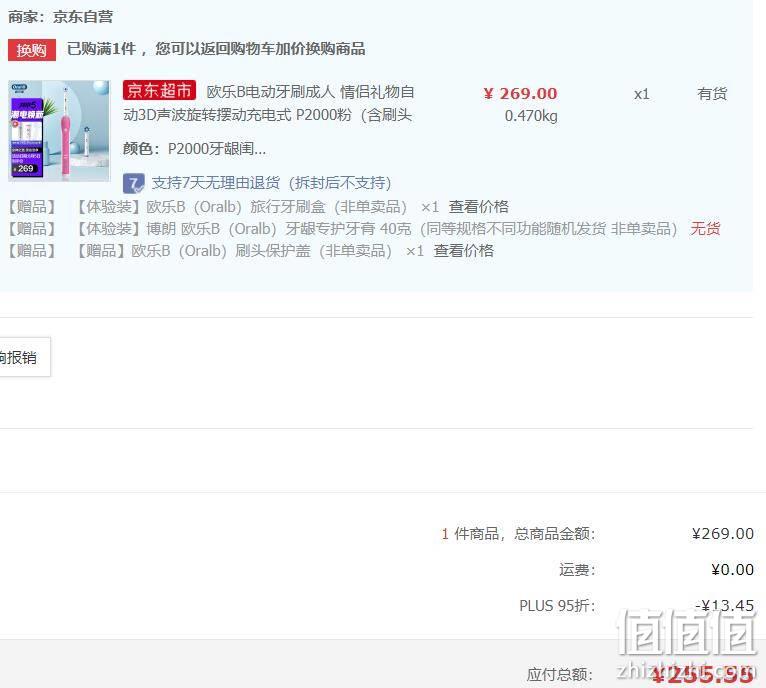Viewport: 766px width, 688px height.
Task: Click the 0.470kg weight text
Action: [531, 116]
